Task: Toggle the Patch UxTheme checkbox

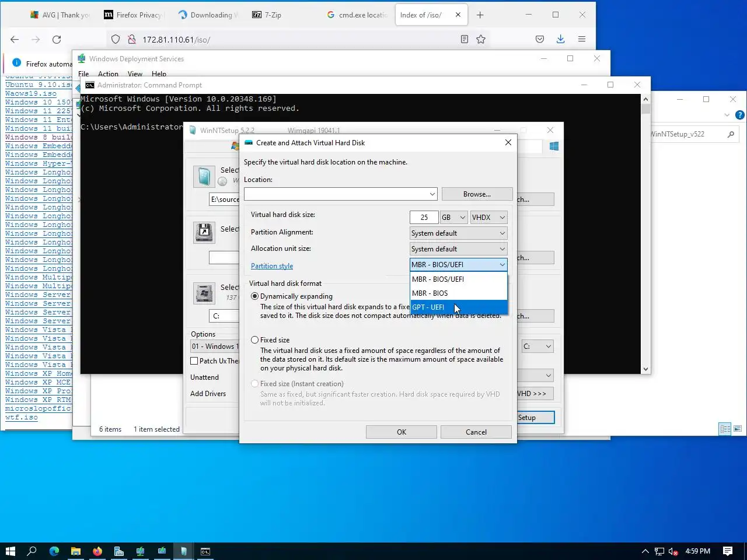Action: coord(194,361)
